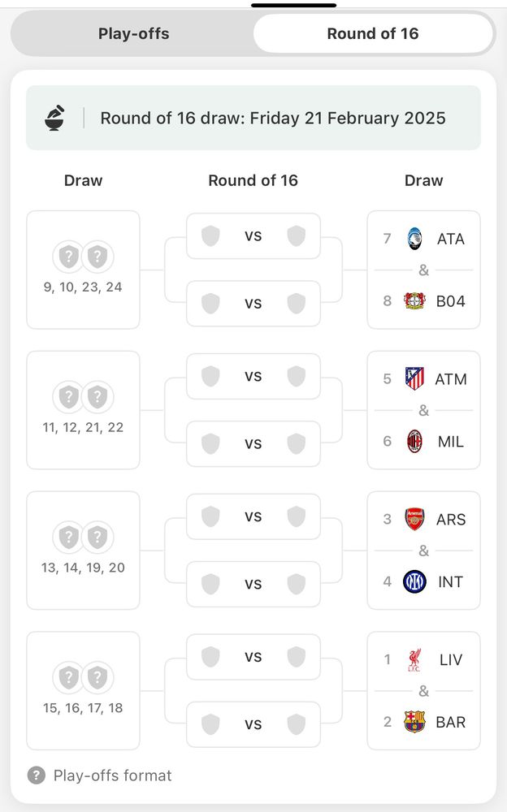Tap the Liverpool LIV crest
The image size is (507, 812).
point(414,659)
